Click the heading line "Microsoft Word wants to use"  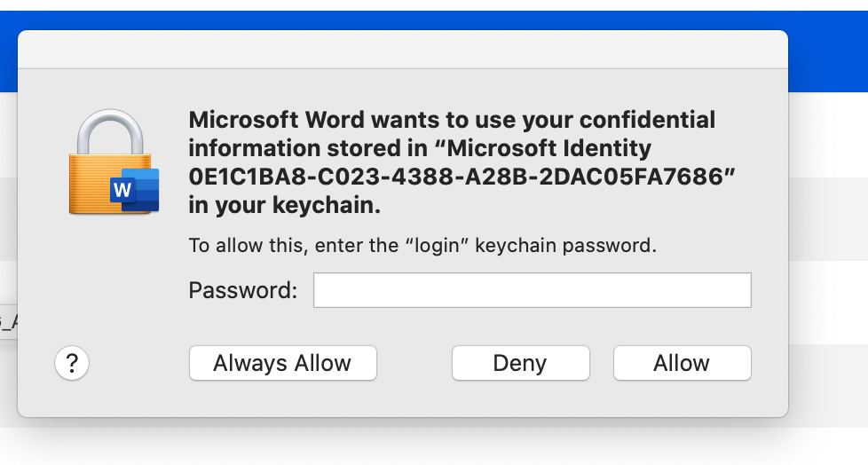[355, 120]
